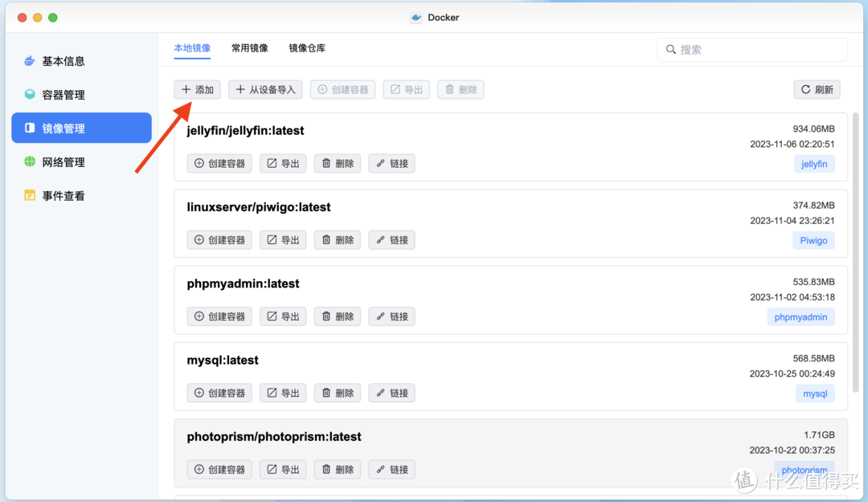The image size is (868, 502).
Task: Click the 添加 button
Action: pyautogui.click(x=198, y=90)
